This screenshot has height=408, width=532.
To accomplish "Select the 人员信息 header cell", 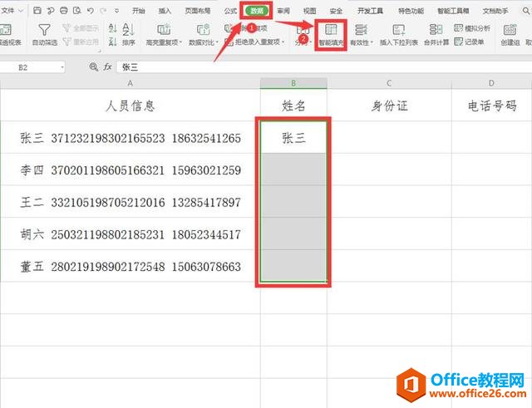I will (131, 106).
